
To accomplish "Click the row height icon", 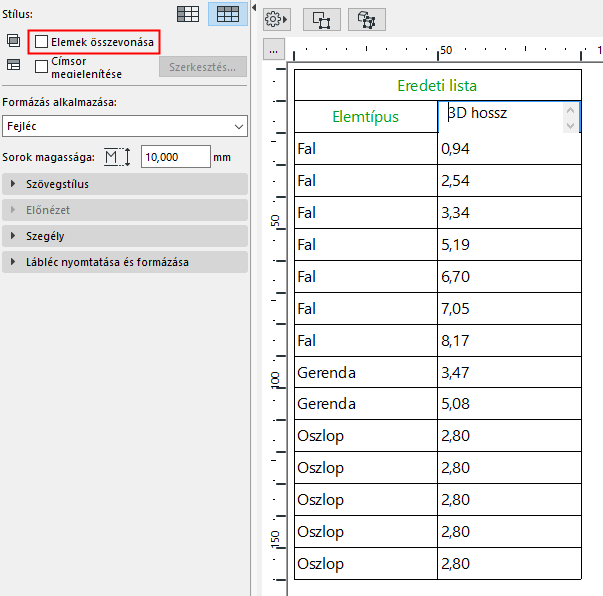I will [x=117, y=157].
